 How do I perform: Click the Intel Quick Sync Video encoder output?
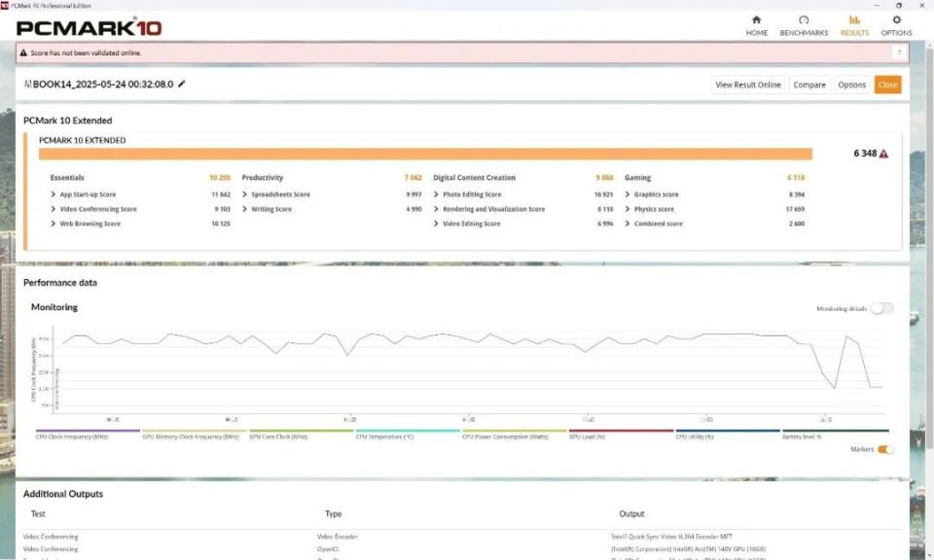pyautogui.click(x=672, y=537)
